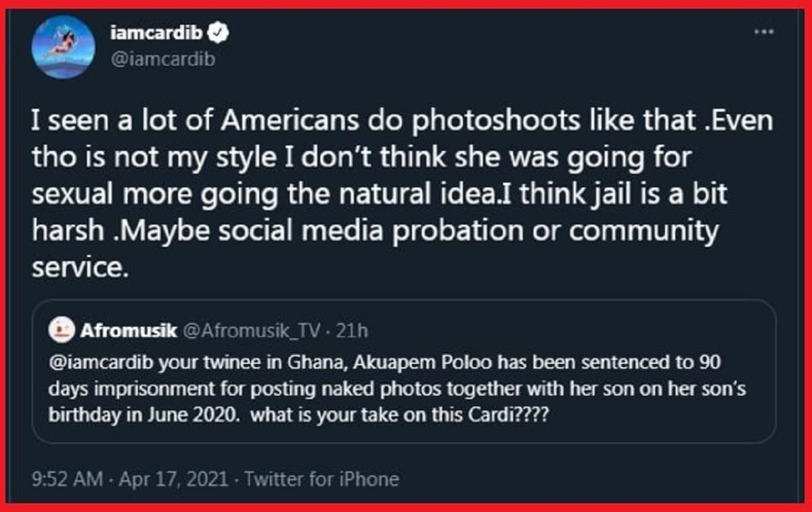Click the Twitter for iPhone source label
Viewport: 812px width, 512px height.
pos(321,480)
